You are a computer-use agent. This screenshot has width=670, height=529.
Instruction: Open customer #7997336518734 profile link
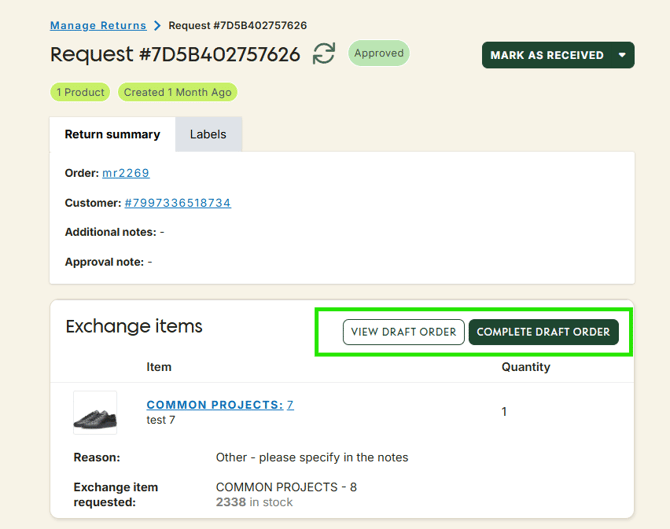click(x=177, y=203)
